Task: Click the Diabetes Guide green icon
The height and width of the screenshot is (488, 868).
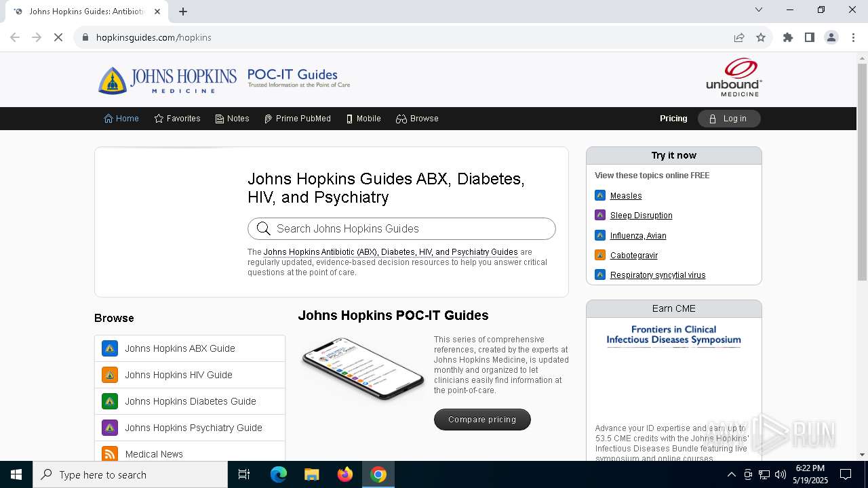Action: pos(110,401)
